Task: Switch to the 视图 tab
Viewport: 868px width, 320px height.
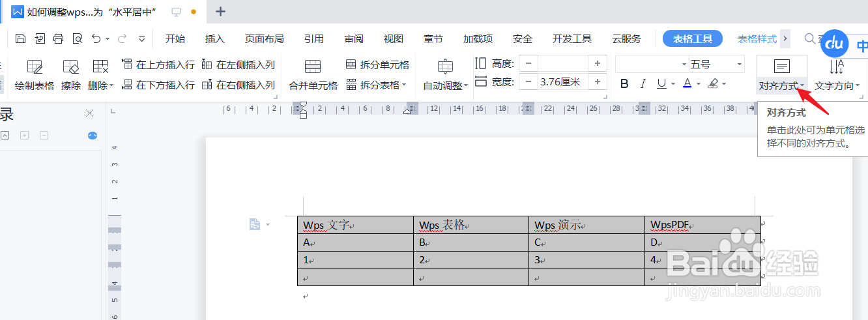Action: (394, 39)
